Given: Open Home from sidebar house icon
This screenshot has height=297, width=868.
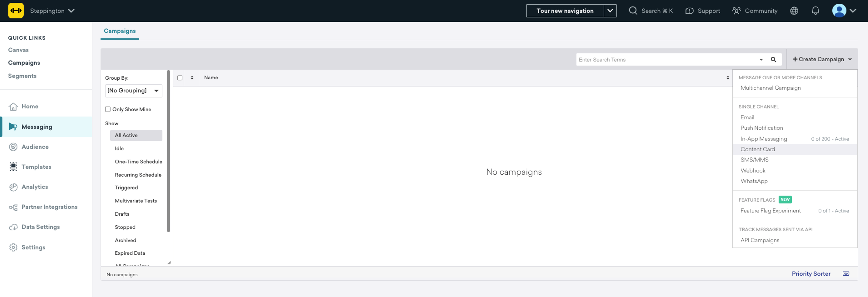Looking at the screenshot, I should tap(14, 107).
